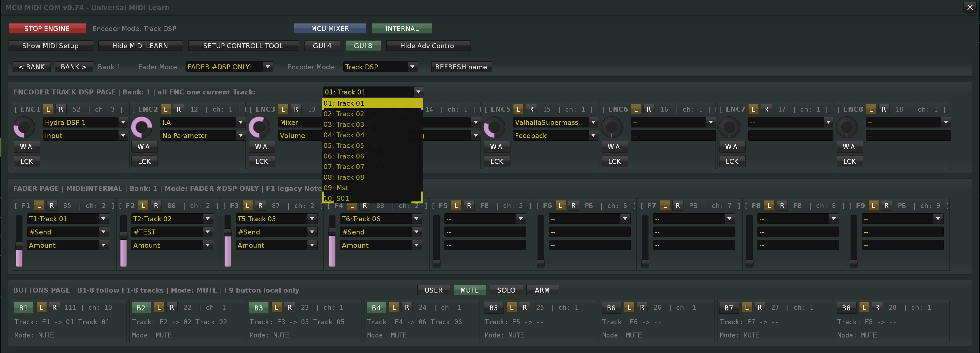Click the F6 fader slider
Screen dimensions: 980x353
click(541, 241)
